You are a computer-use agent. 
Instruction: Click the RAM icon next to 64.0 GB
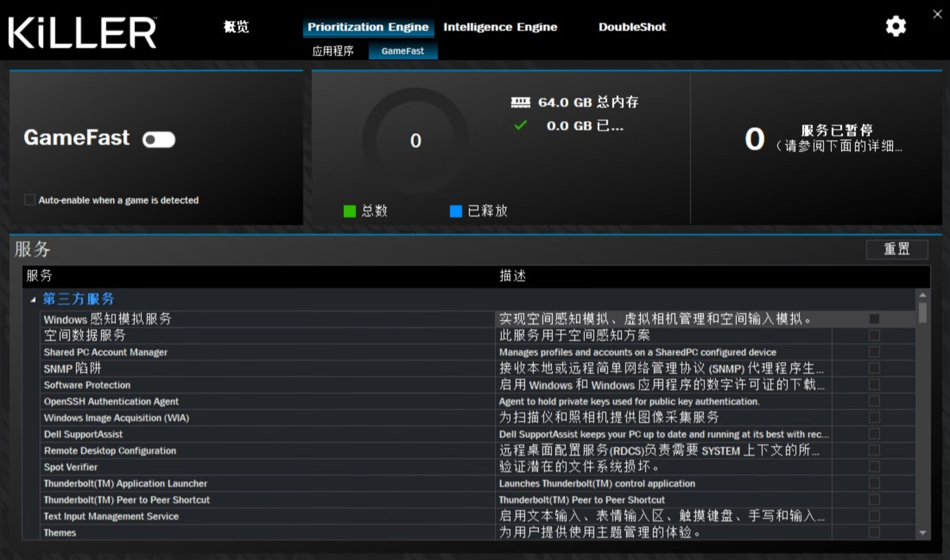(x=520, y=102)
